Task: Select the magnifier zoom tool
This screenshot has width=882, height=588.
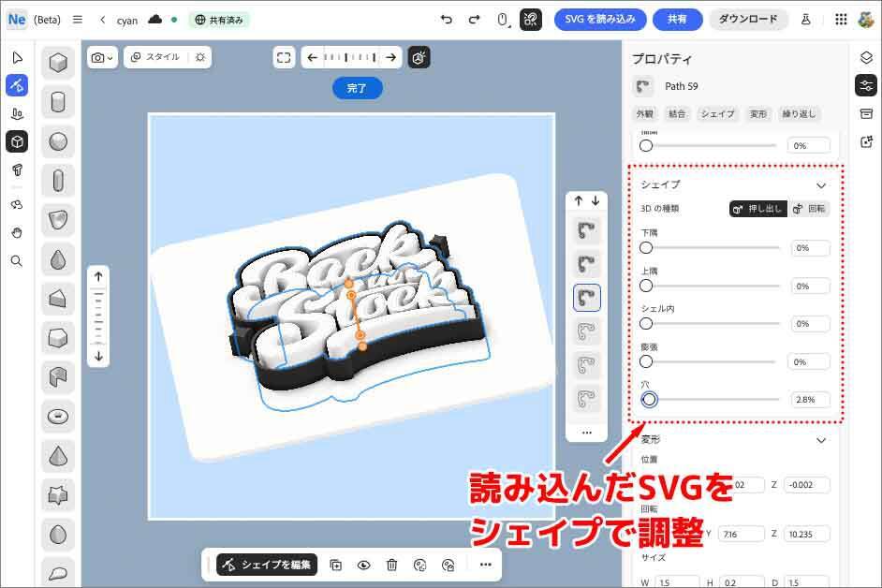Action: tap(17, 261)
